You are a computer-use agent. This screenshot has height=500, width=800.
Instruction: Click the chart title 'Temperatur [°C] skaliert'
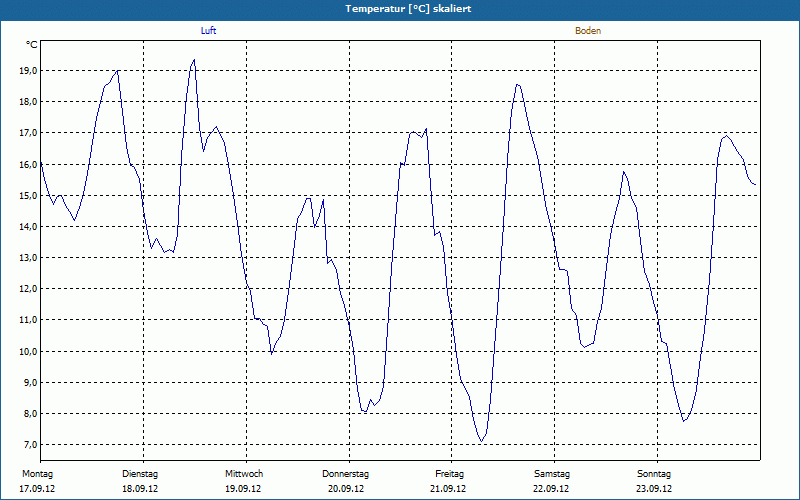click(408, 9)
